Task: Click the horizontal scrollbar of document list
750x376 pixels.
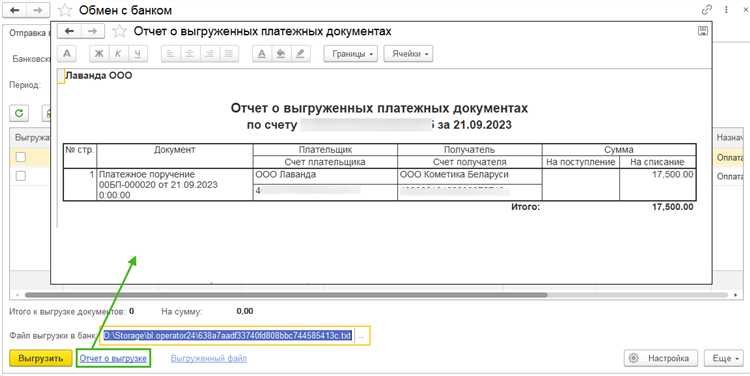Action: (286, 295)
